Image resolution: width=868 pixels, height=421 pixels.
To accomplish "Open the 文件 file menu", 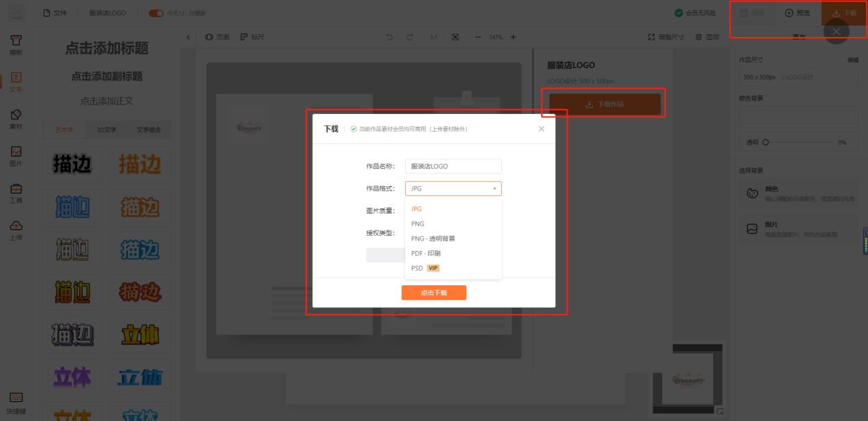I will pos(55,13).
